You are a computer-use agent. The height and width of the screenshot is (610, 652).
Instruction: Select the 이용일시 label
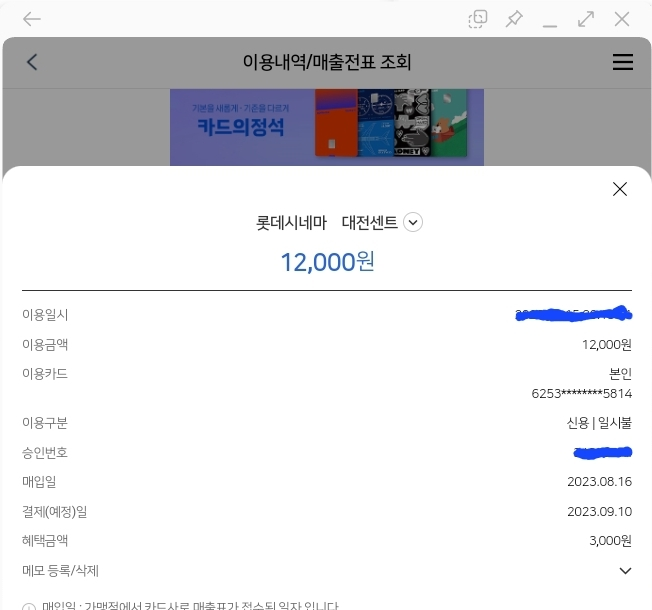pyautogui.click(x=45, y=315)
